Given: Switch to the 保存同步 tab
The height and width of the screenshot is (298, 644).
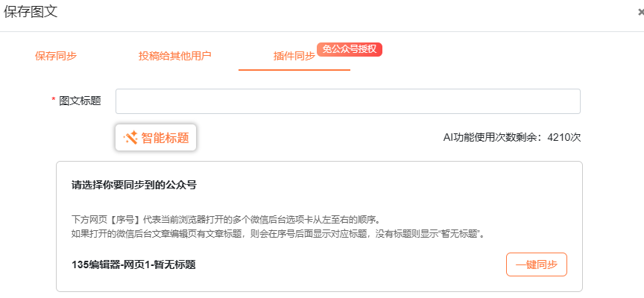Looking at the screenshot, I should click(56, 56).
